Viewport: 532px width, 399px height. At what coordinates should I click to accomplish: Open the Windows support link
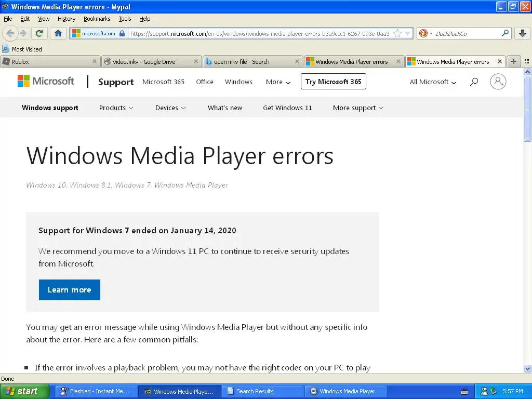50,108
